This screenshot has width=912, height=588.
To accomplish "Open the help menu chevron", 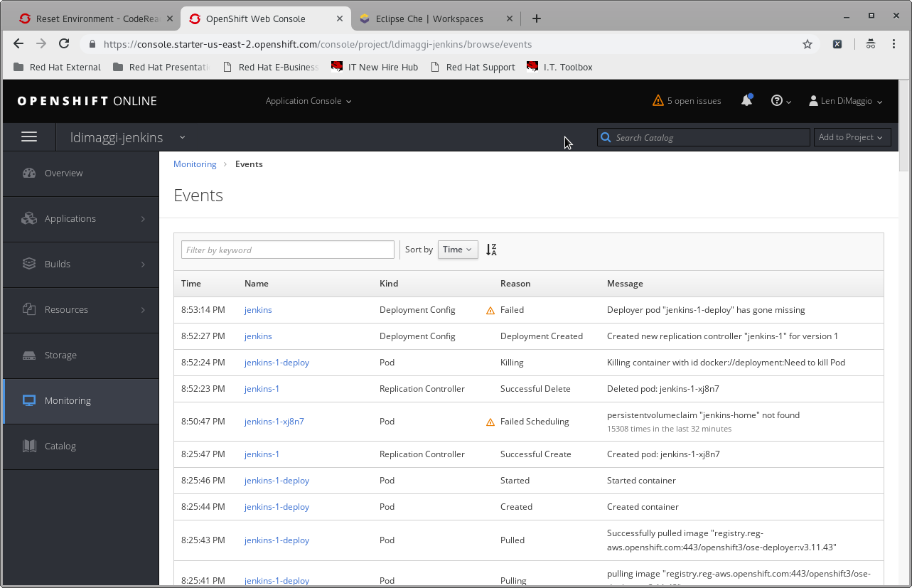I will tap(787, 100).
